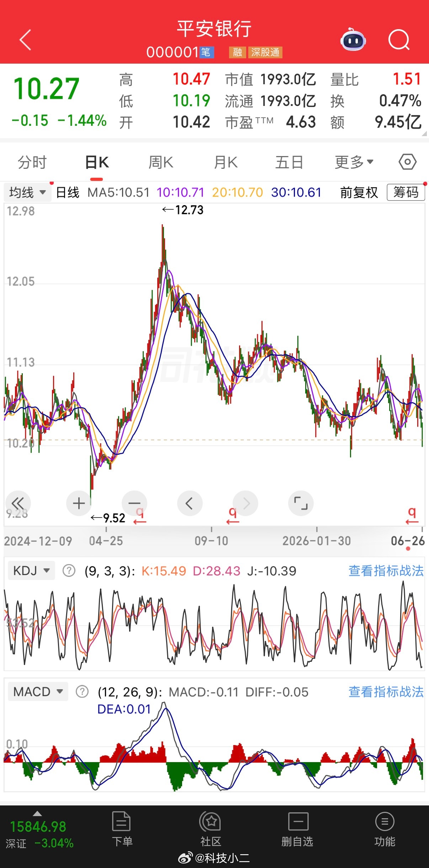The image size is (429, 868).
Task: Switch to 周K tab
Action: coord(161,162)
